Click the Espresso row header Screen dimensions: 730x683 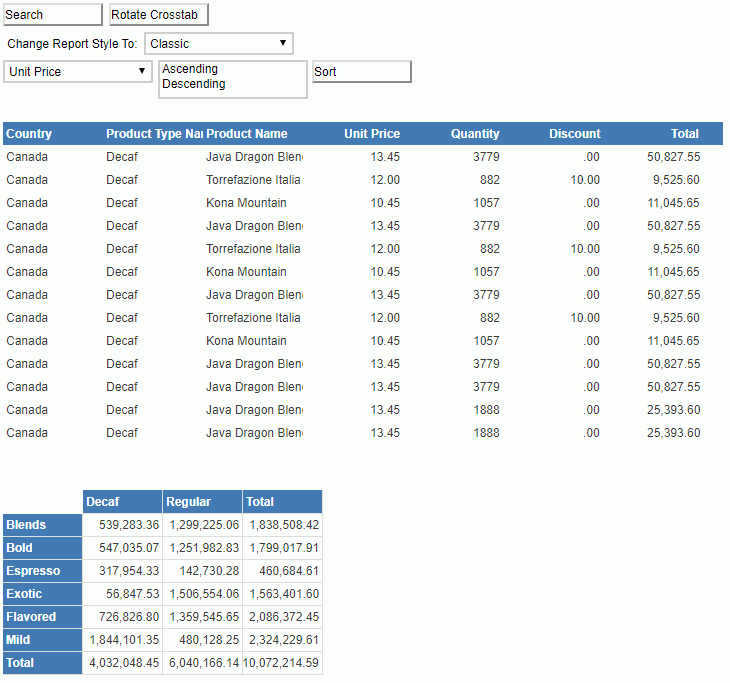tap(43, 571)
